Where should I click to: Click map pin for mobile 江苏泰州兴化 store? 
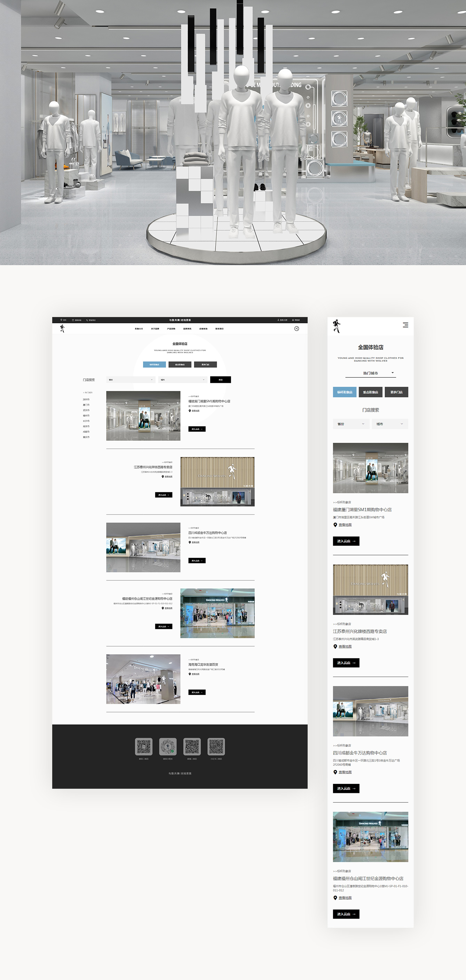click(335, 647)
